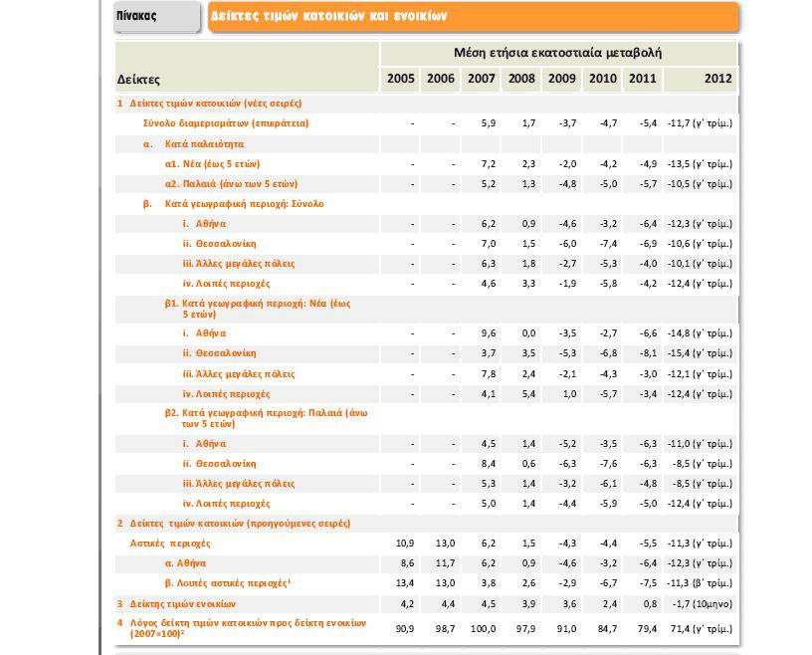812x655 pixels.
Task: Click the 2010 column header
Action: 602,79
